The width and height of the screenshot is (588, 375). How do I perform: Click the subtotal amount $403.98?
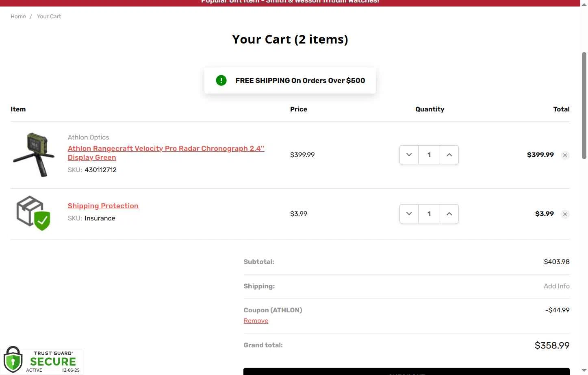pyautogui.click(x=556, y=262)
